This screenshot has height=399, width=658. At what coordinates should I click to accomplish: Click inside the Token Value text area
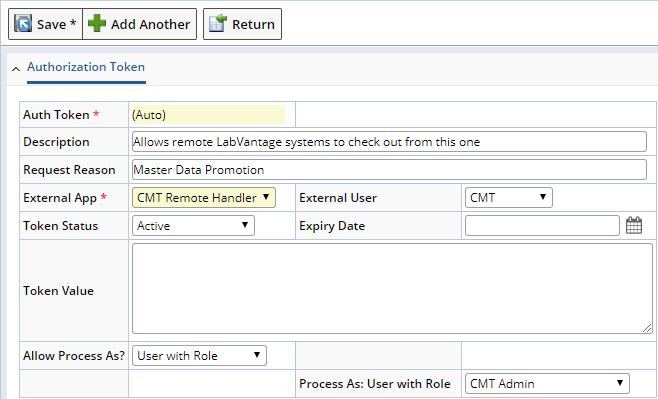[392, 289]
